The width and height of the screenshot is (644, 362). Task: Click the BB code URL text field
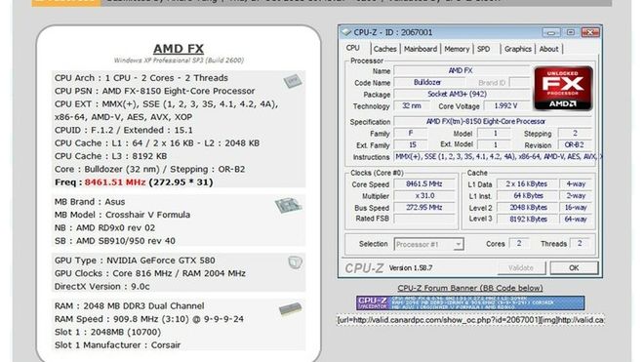tap(470, 320)
